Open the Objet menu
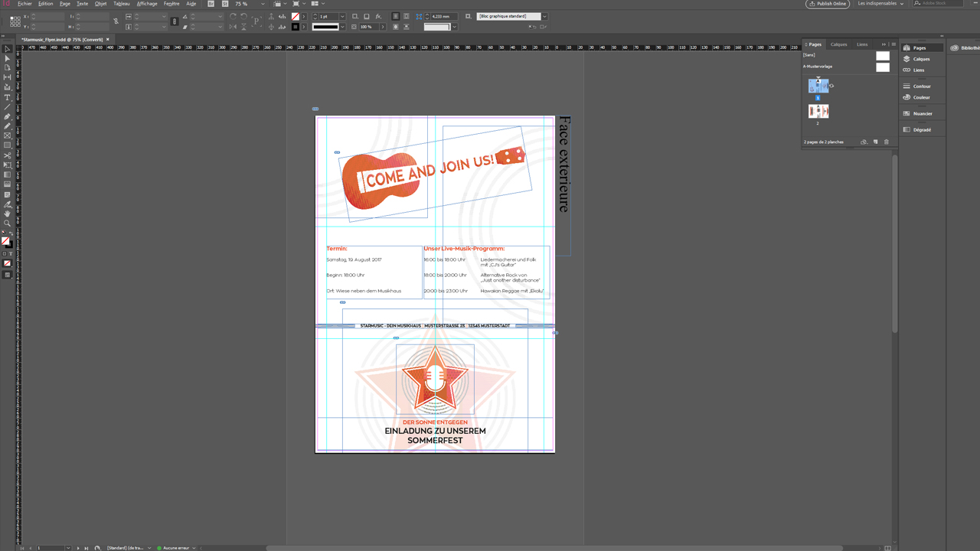The width and height of the screenshot is (980, 551). 100,4
